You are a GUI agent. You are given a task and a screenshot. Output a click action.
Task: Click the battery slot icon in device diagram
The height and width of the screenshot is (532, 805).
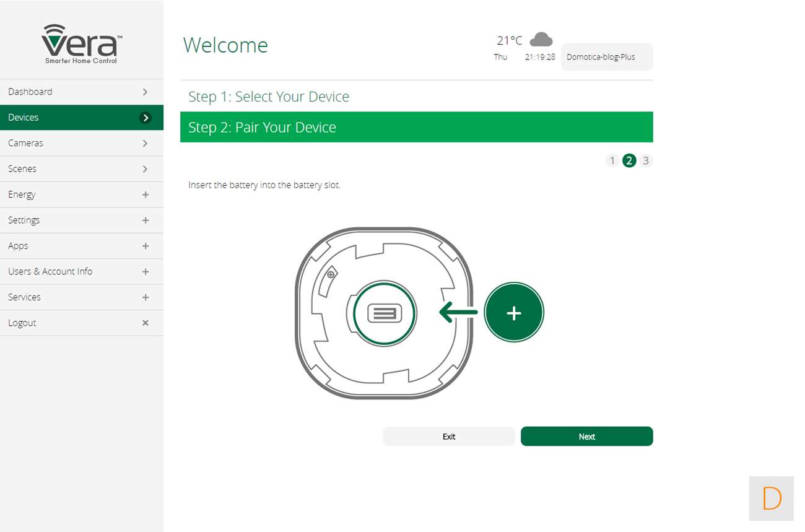[385, 314]
